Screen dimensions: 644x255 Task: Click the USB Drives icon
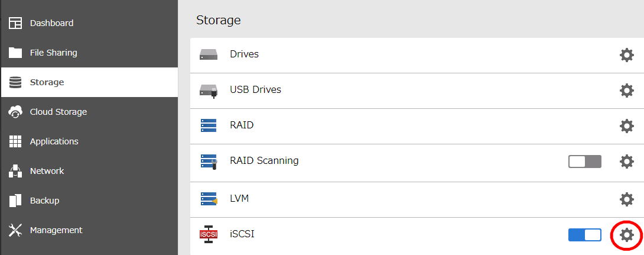209,91
